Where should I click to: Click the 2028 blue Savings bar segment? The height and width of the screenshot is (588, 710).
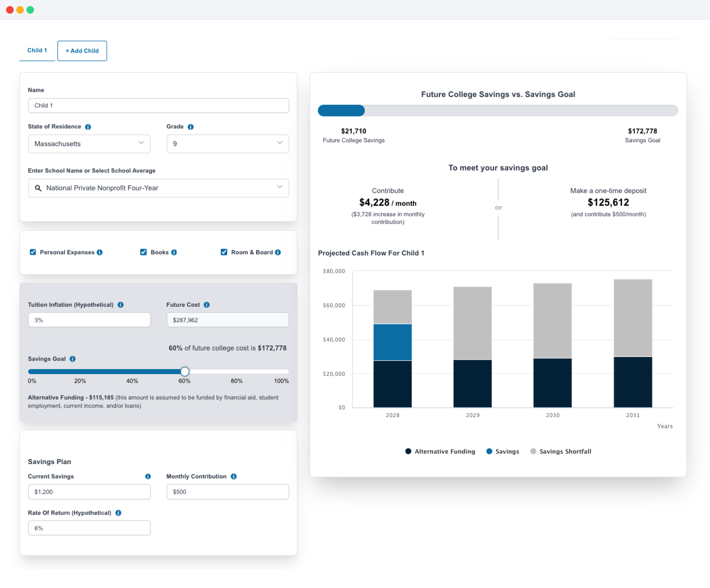393,342
